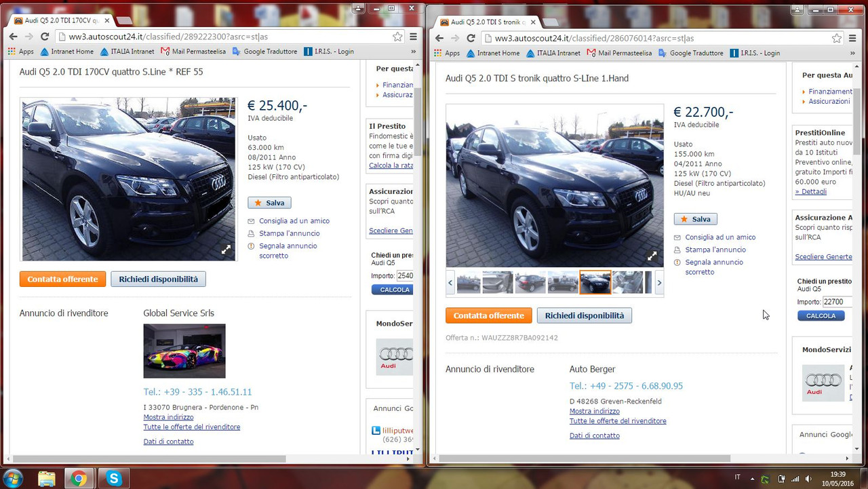Calcola la rata link in left window
Viewport: 868px width, 489px height.
pos(391,165)
